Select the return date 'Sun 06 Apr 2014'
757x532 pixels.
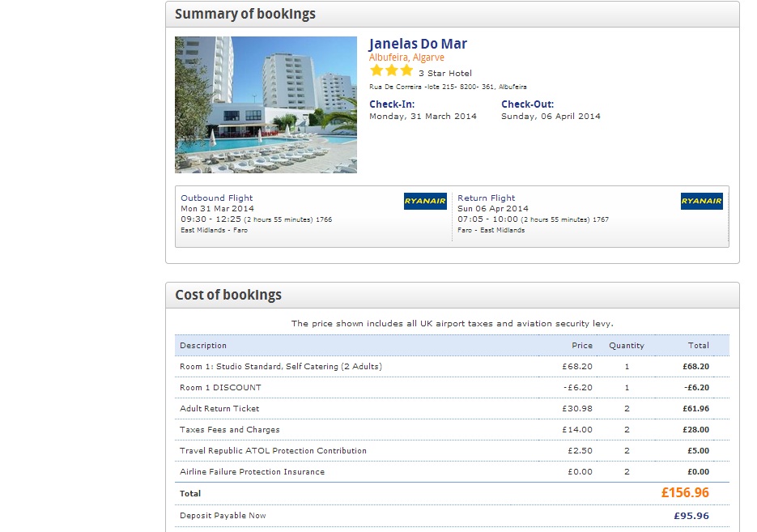[493, 209]
